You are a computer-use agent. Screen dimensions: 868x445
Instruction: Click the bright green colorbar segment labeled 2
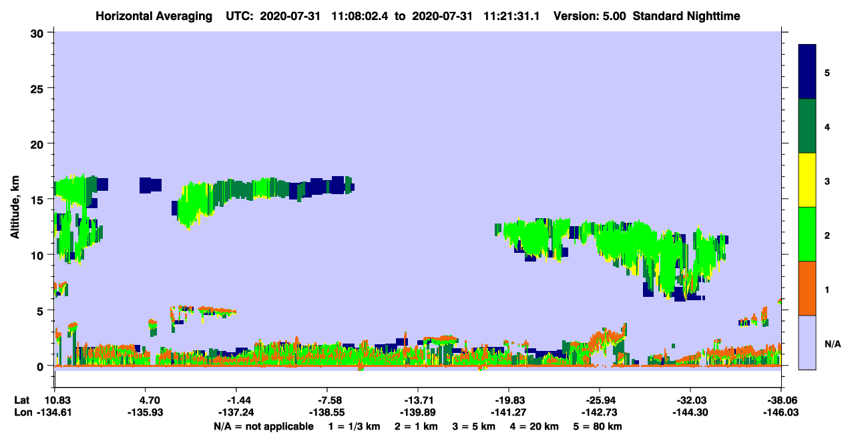pos(807,234)
